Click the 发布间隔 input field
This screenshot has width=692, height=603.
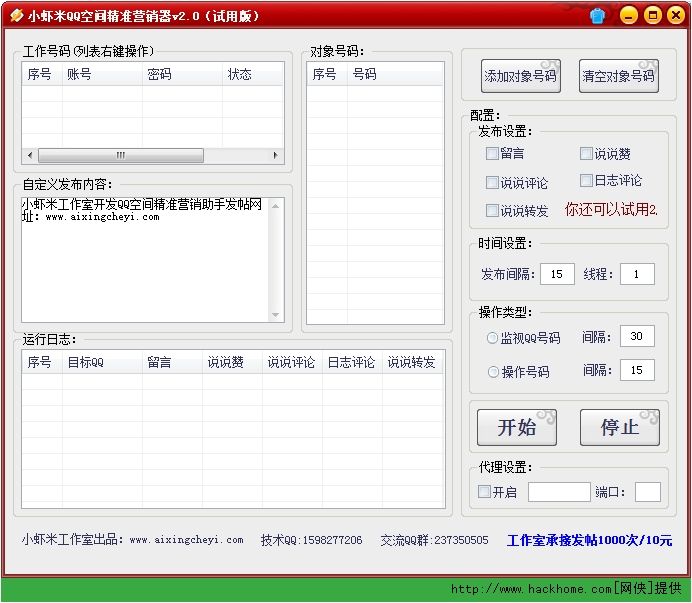tap(557, 274)
